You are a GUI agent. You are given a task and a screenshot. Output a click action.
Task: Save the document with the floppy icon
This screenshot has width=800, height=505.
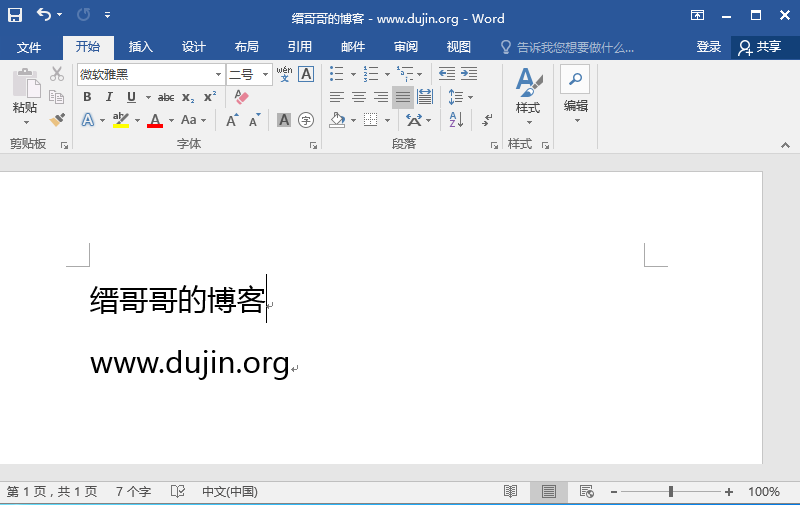(x=15, y=15)
